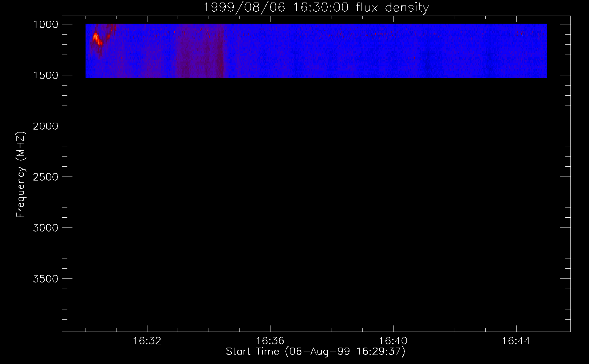Image resolution: width=589 pixels, height=364 pixels.
Task: Click the 16:44 time tick label
Action: pyautogui.click(x=516, y=341)
